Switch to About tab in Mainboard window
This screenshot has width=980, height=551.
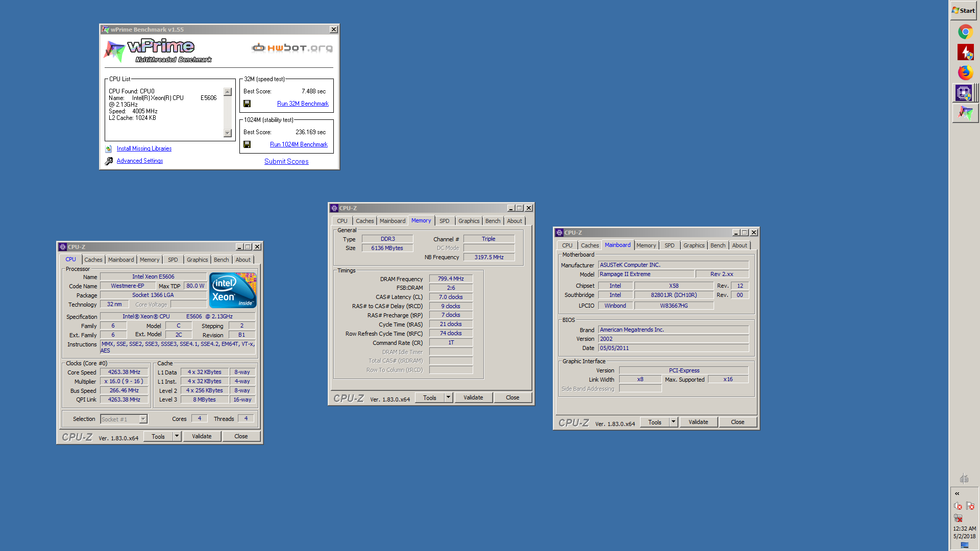[740, 245]
